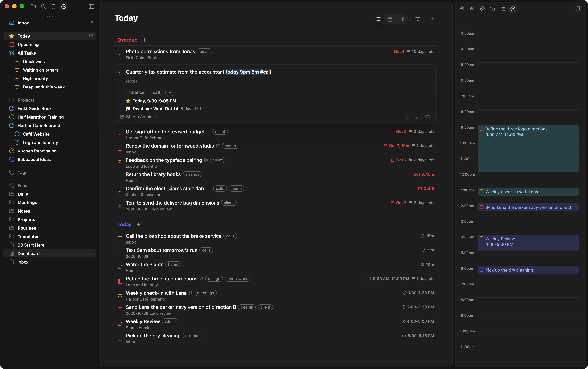Check off Send Lena the darker navy task
Image resolution: width=588 pixels, height=369 pixels.
click(x=120, y=310)
